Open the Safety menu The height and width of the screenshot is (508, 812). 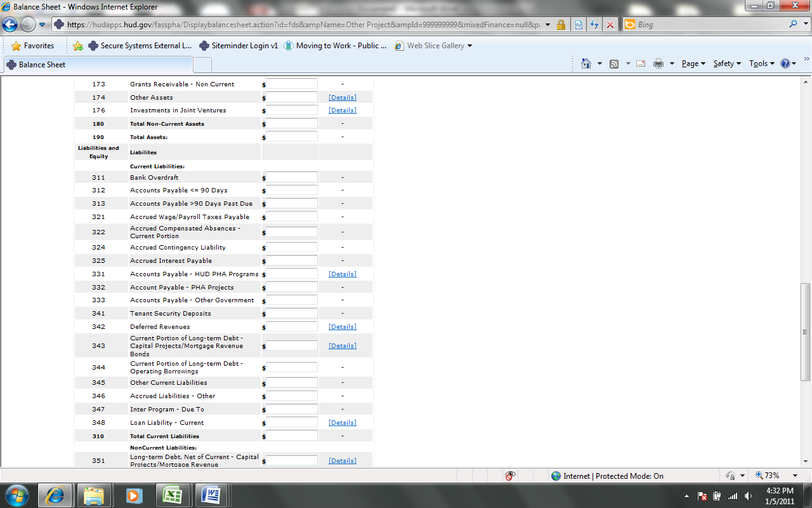(727, 63)
